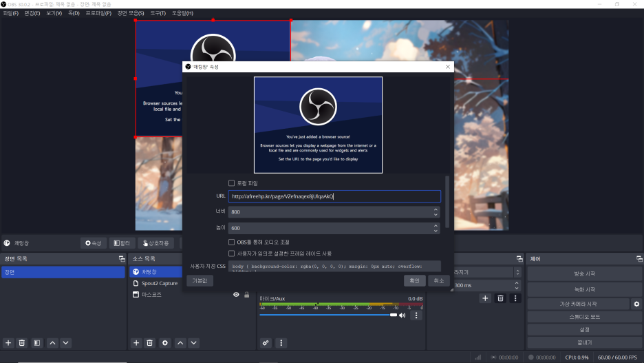Open scene filters icon in scene list
This screenshot has width=644, height=363.
coord(37,343)
